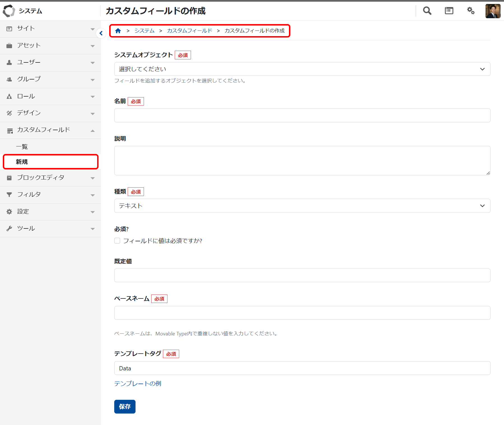
Task: Click the 保存 save button
Action: (x=125, y=407)
